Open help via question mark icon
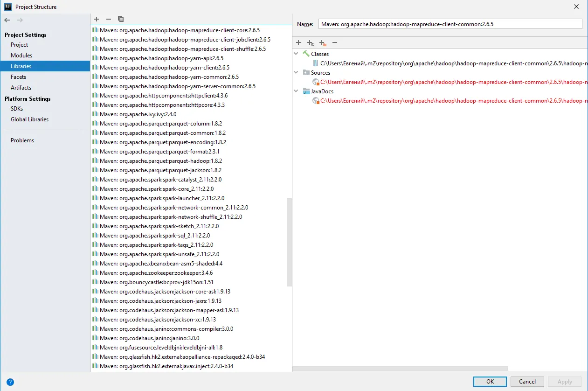 coord(10,382)
